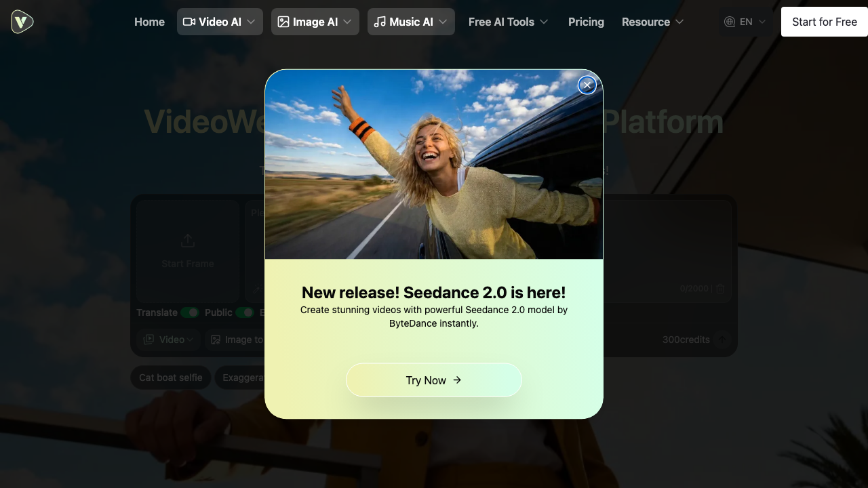Click Start for Free button
This screenshot has height=488, width=868.
[x=825, y=22]
